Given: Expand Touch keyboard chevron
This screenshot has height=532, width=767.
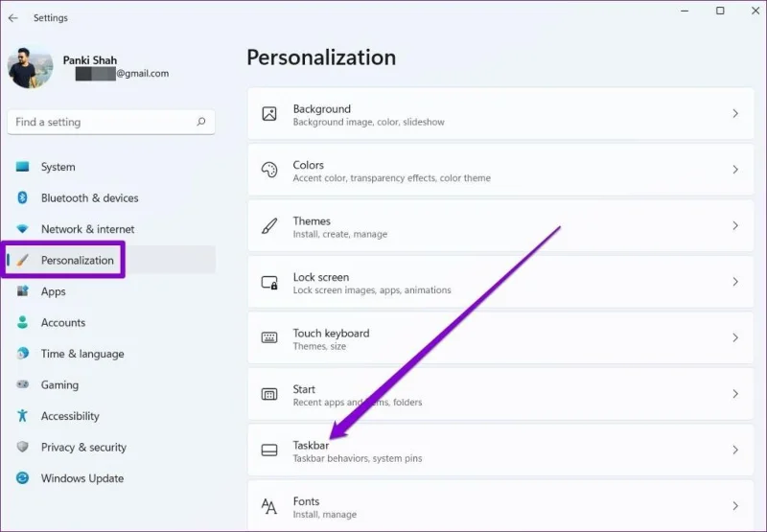Looking at the screenshot, I should (735, 337).
